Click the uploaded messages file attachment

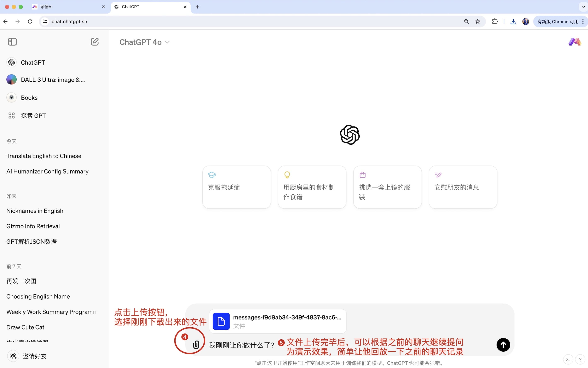tap(278, 321)
